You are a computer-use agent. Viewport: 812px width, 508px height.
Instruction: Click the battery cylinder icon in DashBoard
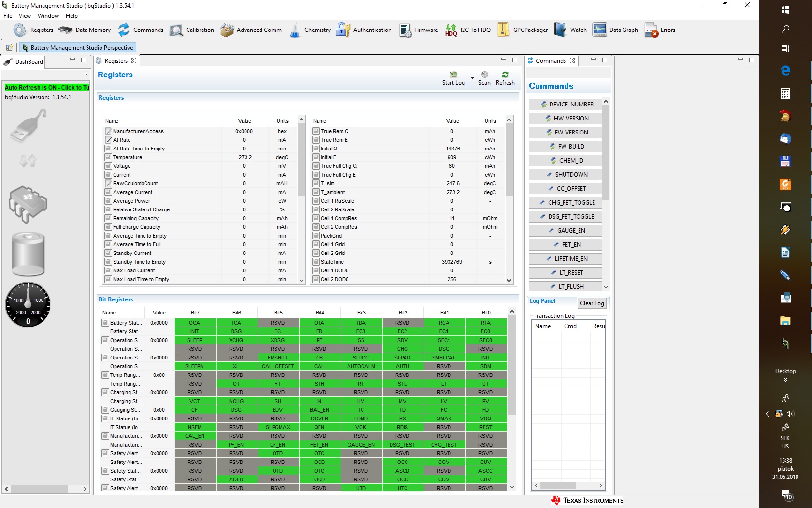click(x=28, y=254)
